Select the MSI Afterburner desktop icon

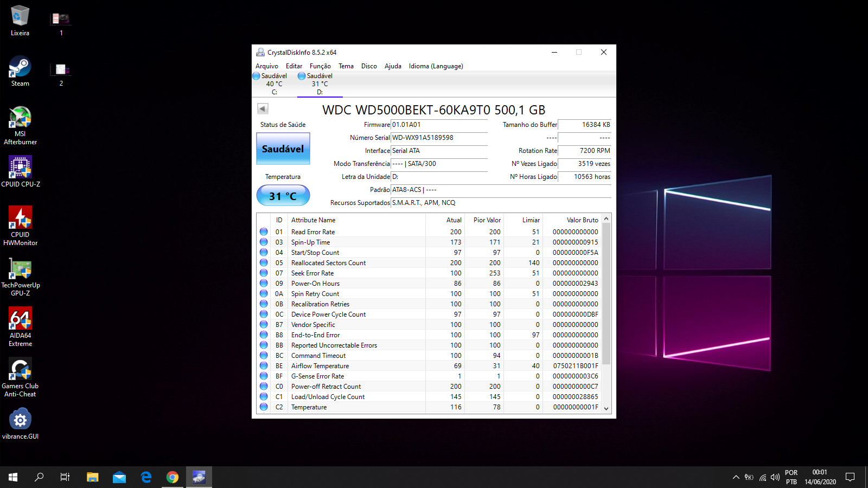tap(20, 126)
